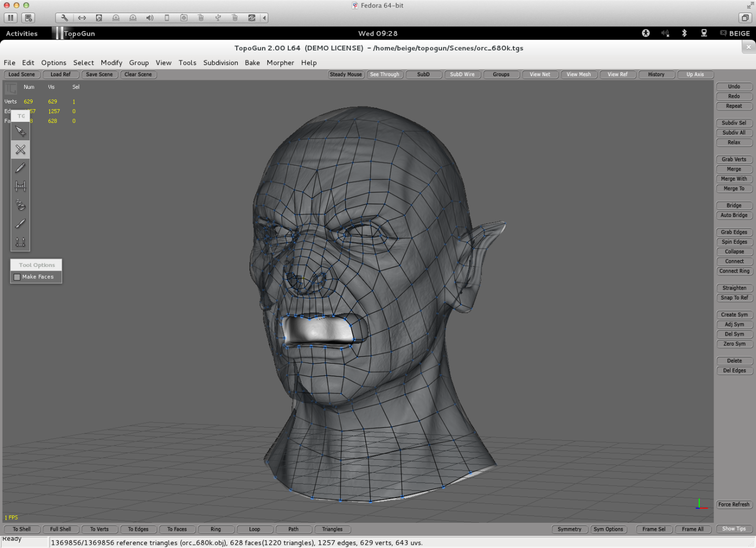Enable the Make Faces checkbox
Screen dimensions: 756x548
pyautogui.click(x=17, y=277)
